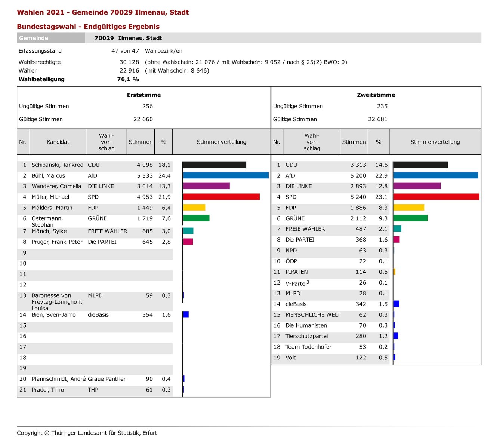This screenshot has height=448, width=497.
Task: Click candidate 'Bien, Sven-Jarno'
Action: [54, 315]
